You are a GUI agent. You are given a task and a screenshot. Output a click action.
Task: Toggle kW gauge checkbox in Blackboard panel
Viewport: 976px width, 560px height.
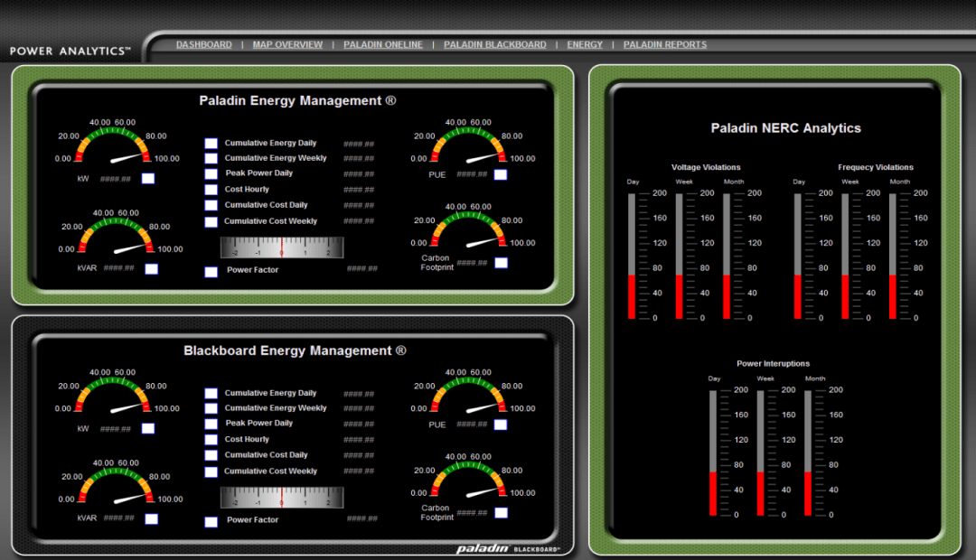pyautogui.click(x=148, y=428)
